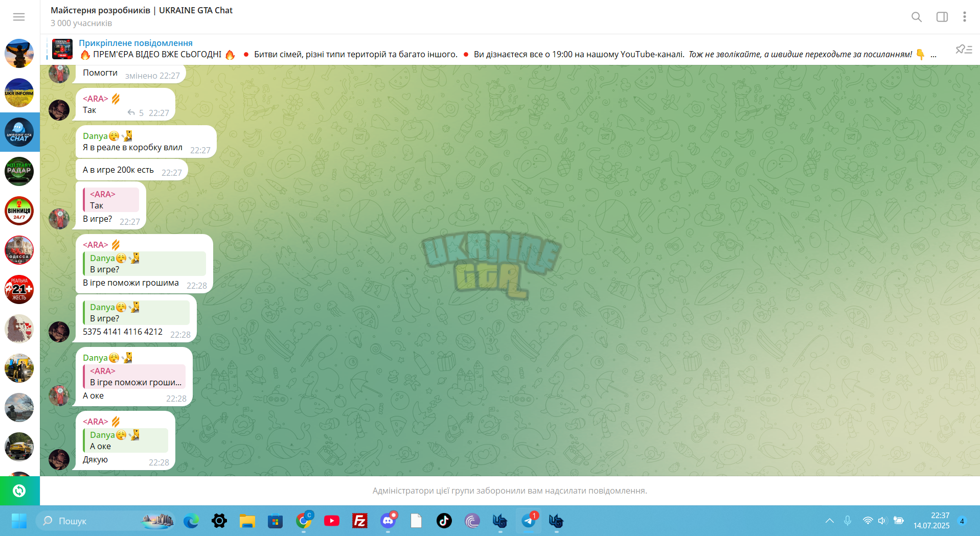Open the volume control in system tray
980x536 pixels.
[882, 521]
